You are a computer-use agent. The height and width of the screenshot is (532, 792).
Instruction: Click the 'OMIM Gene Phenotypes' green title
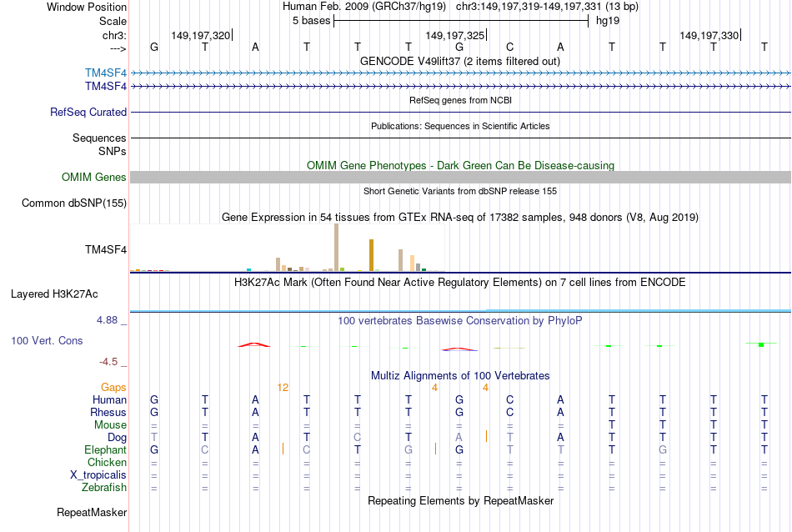pos(461,165)
